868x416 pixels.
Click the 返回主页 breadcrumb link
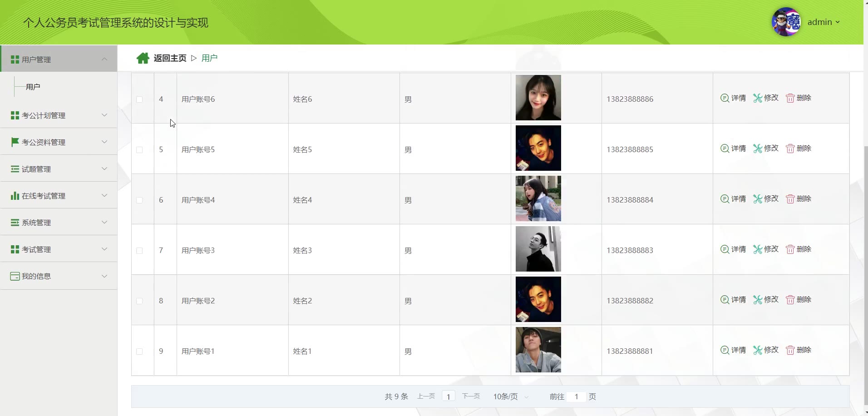coord(170,58)
